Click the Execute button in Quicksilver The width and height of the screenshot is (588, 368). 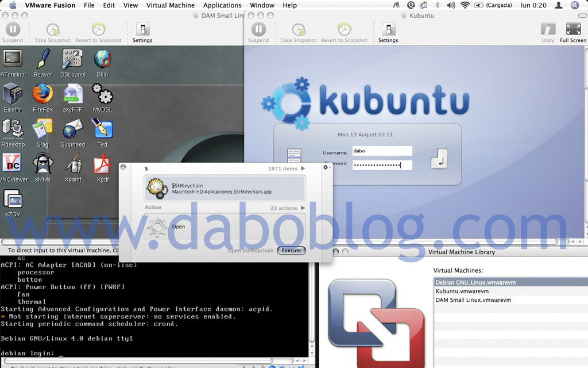291,251
